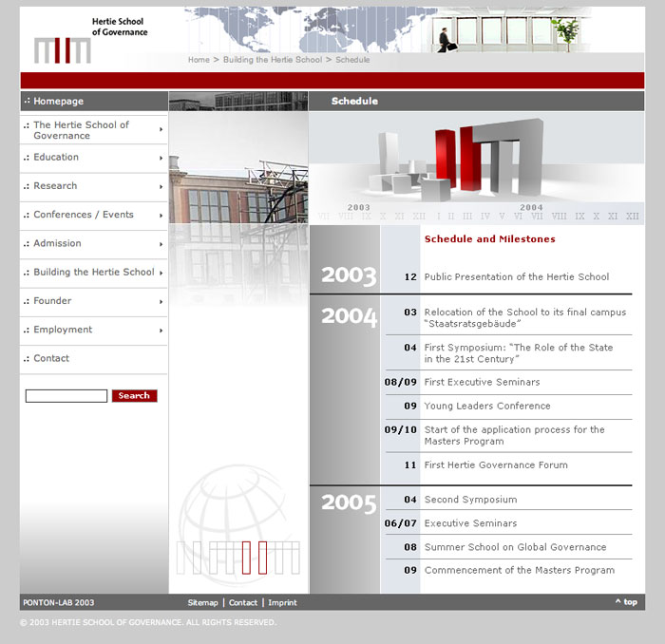Viewport: 665px width, 644px height.
Task: Click 'First Hertie Governance Forum' entry
Action: point(496,465)
